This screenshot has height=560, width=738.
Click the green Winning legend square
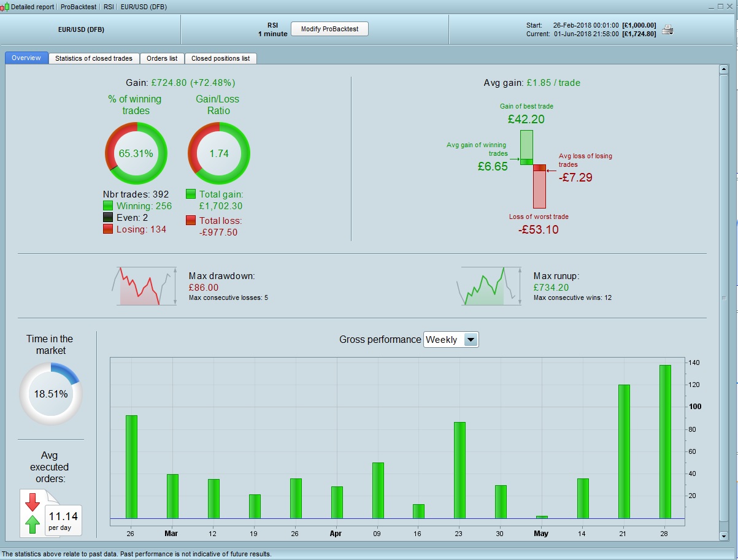[109, 206]
